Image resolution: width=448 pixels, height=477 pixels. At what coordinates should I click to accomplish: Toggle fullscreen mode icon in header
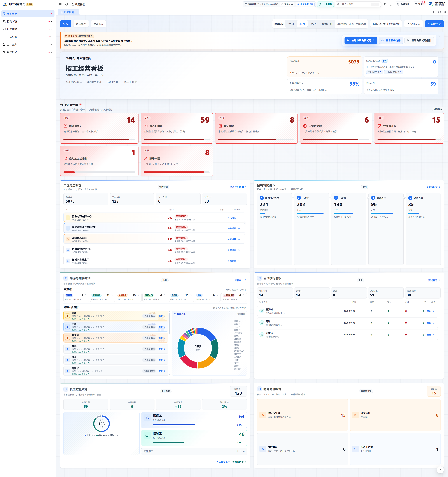(391, 4)
